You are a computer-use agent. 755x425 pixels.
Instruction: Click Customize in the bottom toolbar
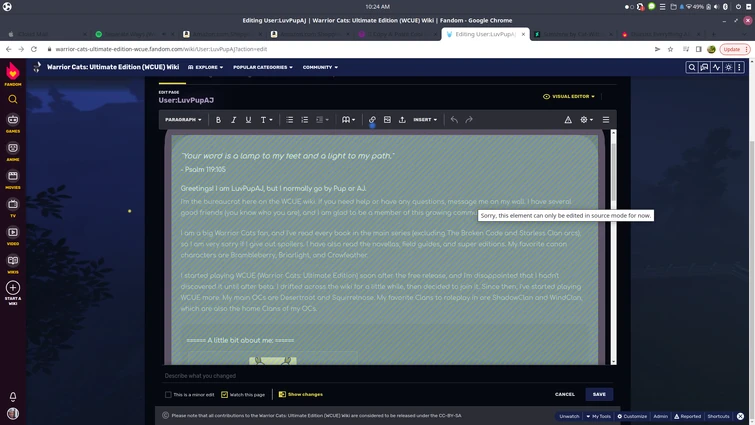632,416
